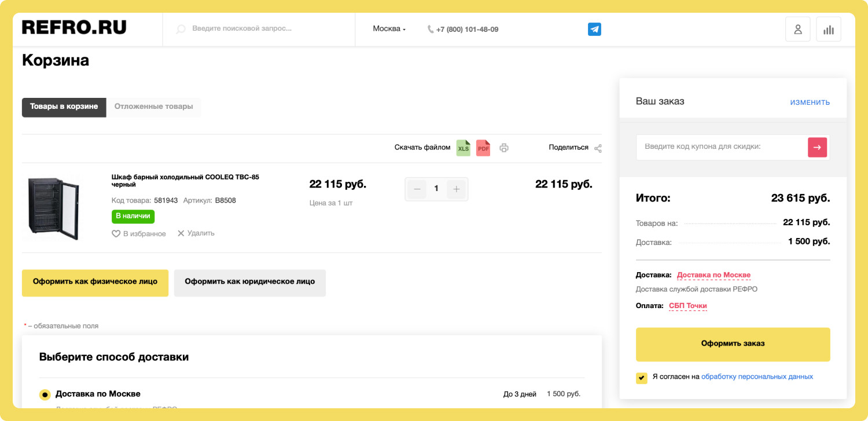Screen dimensions: 868x421
Task: Download the cart as XLS file
Action: coord(464,148)
